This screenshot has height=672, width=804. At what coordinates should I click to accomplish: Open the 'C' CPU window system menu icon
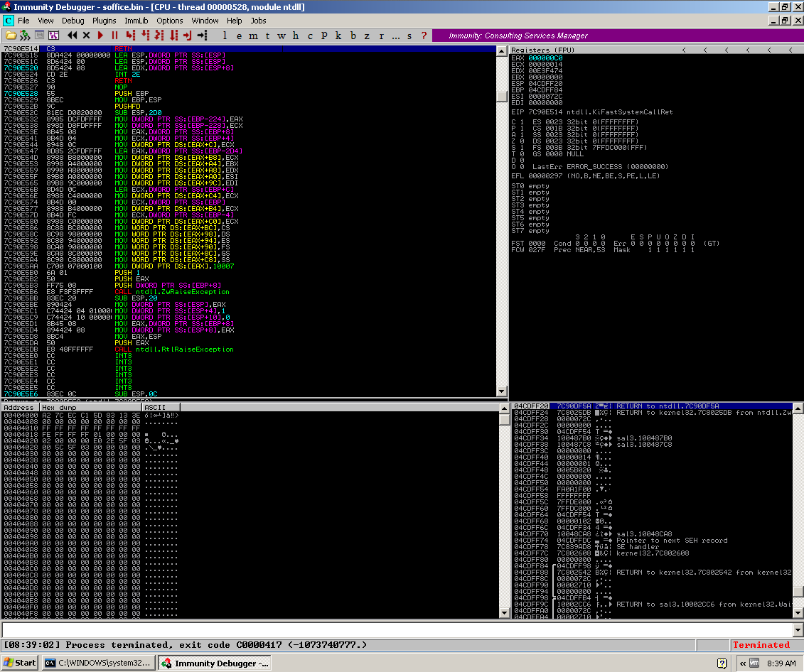[x=9, y=21]
